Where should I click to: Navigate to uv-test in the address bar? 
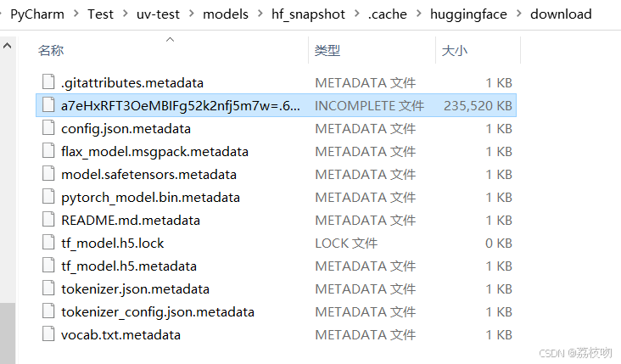click(x=158, y=14)
